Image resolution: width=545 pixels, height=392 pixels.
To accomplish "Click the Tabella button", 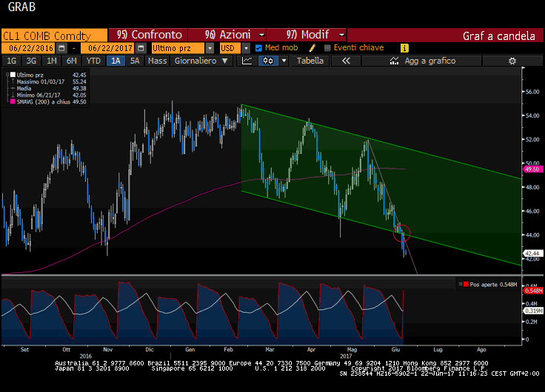I will (310, 61).
